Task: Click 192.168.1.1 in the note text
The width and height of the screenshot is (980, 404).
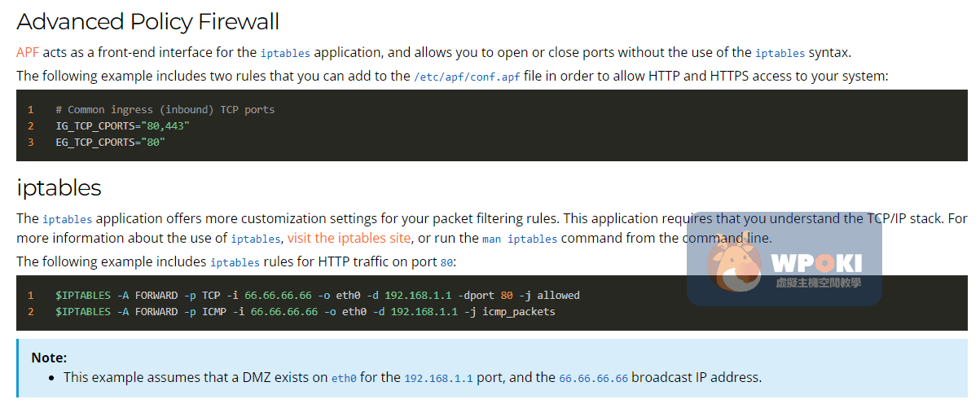Action: pos(438,379)
